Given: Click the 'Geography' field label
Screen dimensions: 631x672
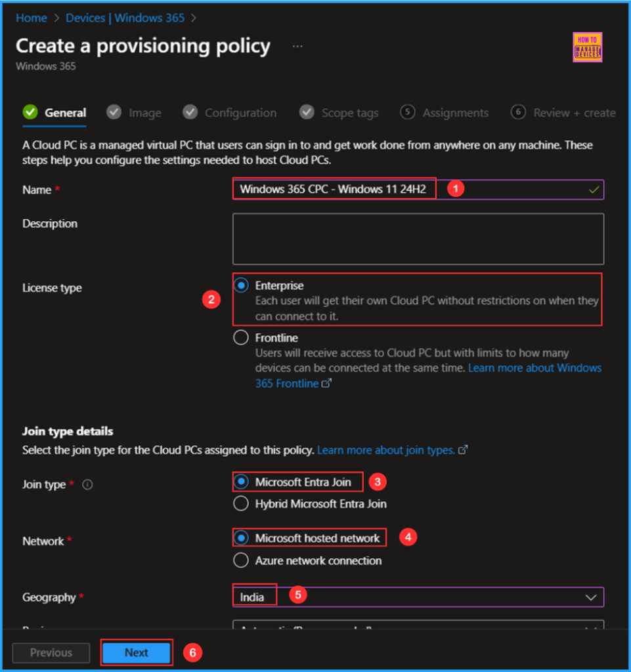Looking at the screenshot, I should pos(49,597).
